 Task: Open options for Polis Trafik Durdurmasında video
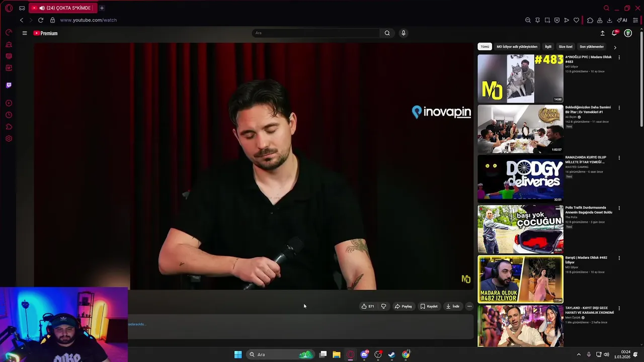pos(619,208)
